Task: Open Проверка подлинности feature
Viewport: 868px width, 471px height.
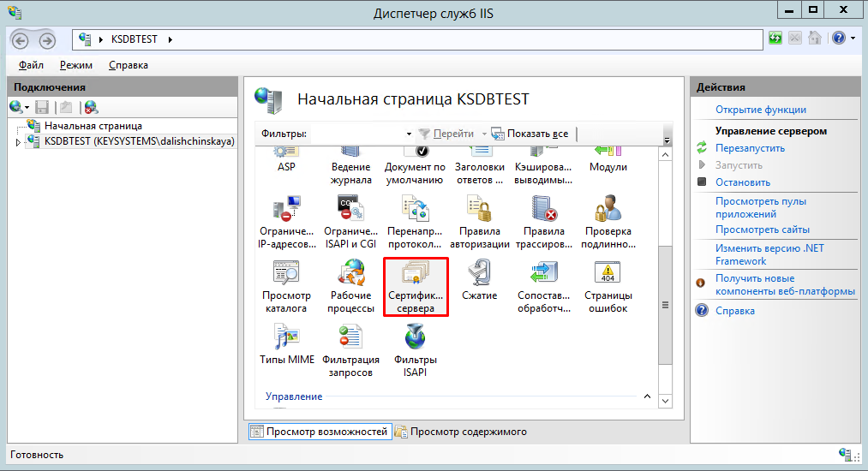Action: tap(608, 223)
